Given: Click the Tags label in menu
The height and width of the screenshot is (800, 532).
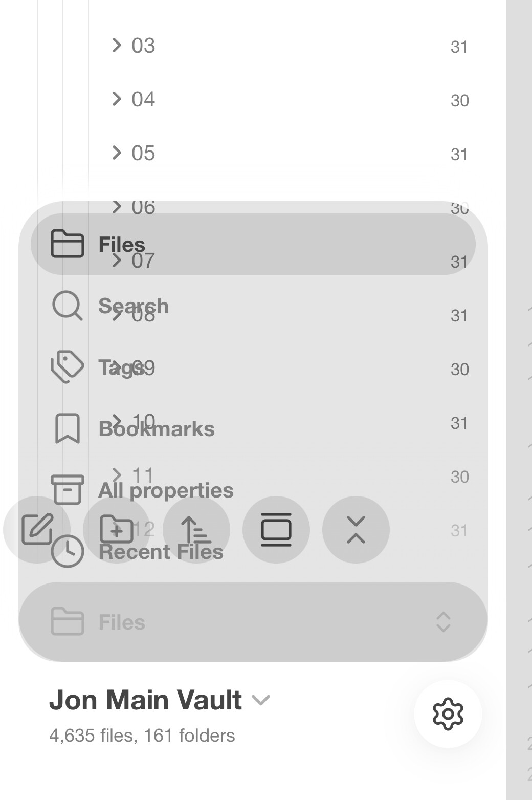Looking at the screenshot, I should (x=121, y=367).
